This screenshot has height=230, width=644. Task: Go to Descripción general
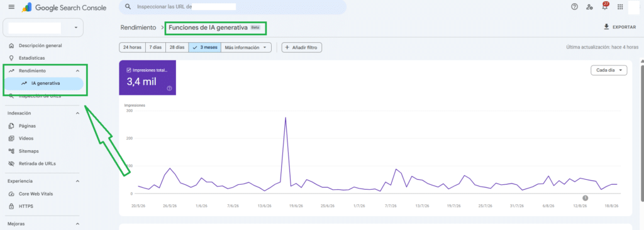(40, 46)
